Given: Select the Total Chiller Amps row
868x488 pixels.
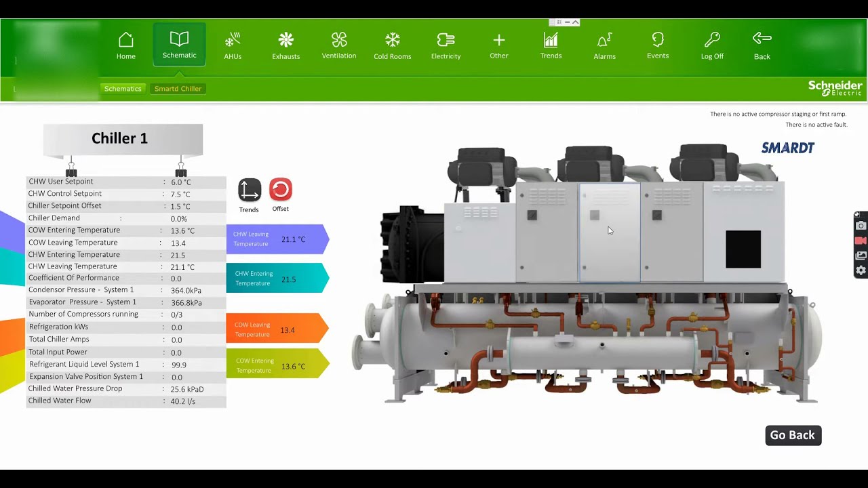Looking at the screenshot, I should 126,340.
